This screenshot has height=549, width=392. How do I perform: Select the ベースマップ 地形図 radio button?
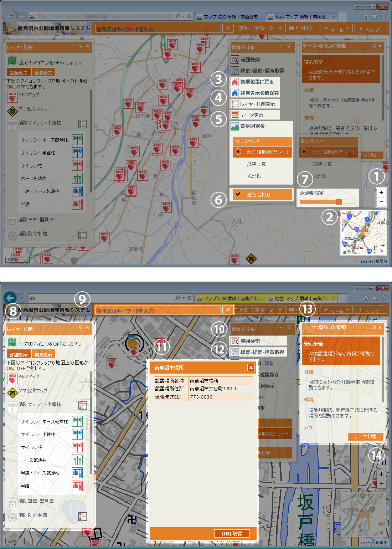[238, 175]
